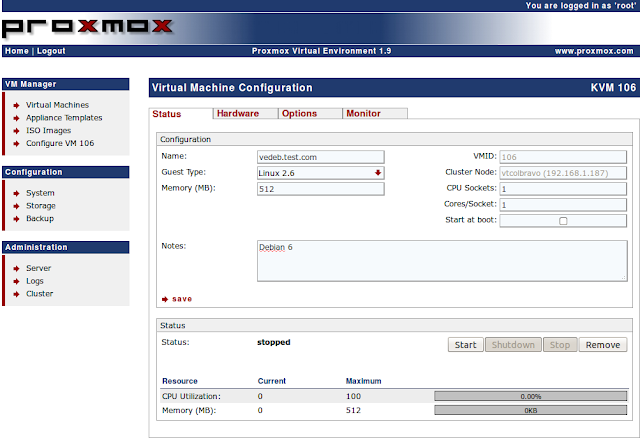This screenshot has height=438, width=640.
Task: Click the arrow icon beside Configure VM 106
Action: 16,144
